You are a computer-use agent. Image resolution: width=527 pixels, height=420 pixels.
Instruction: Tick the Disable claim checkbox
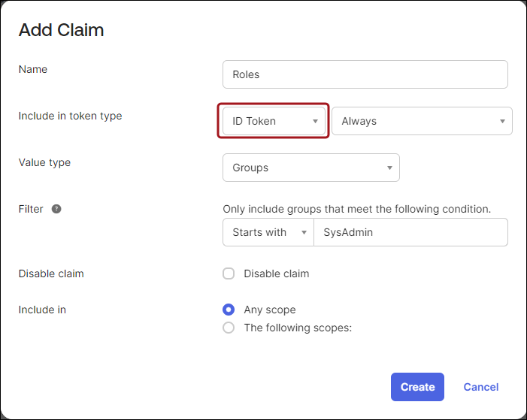229,273
